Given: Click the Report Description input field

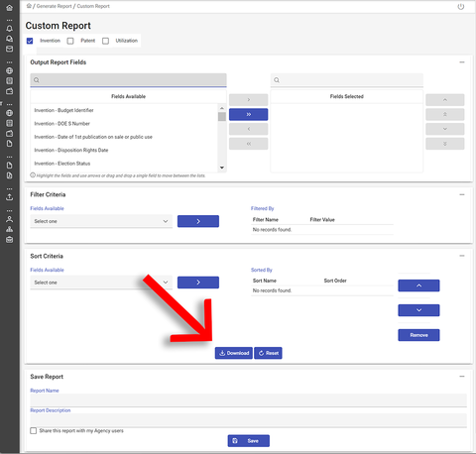Looking at the screenshot, I should tap(249, 420).
